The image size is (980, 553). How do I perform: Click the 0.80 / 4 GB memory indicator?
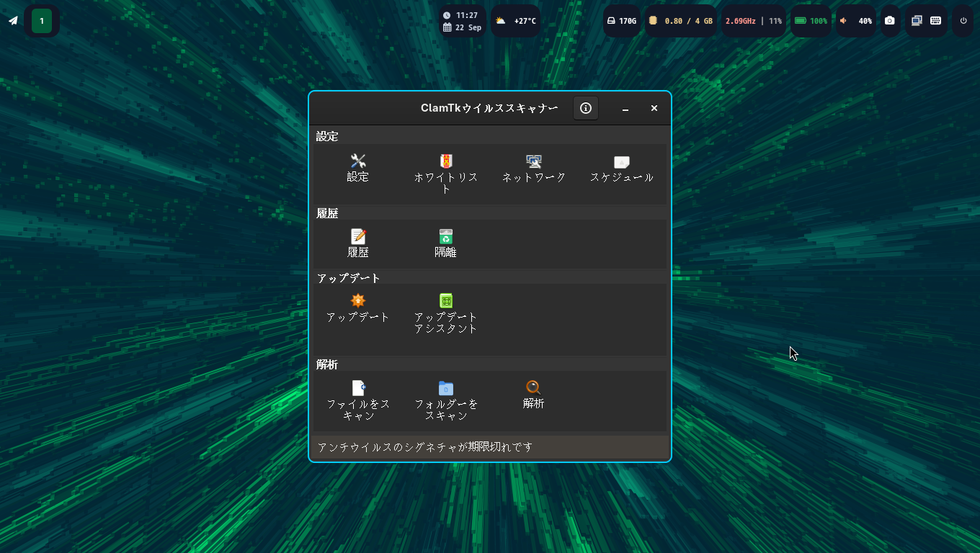680,21
